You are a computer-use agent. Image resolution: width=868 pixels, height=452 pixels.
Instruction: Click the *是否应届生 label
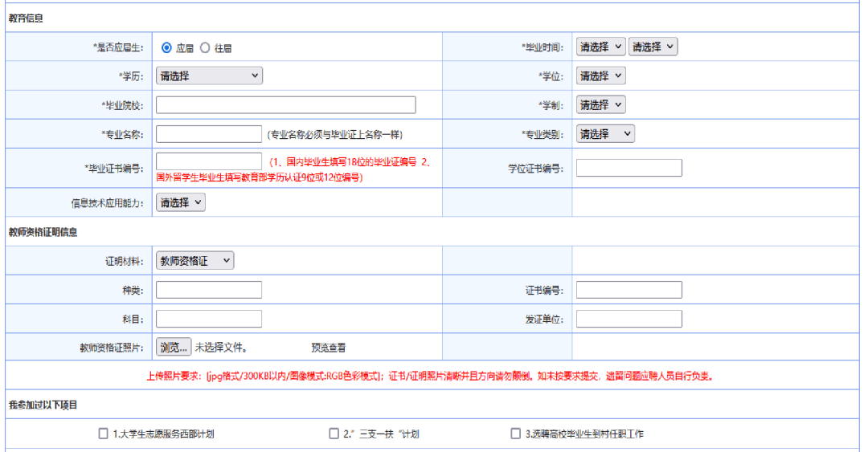pyautogui.click(x=118, y=48)
